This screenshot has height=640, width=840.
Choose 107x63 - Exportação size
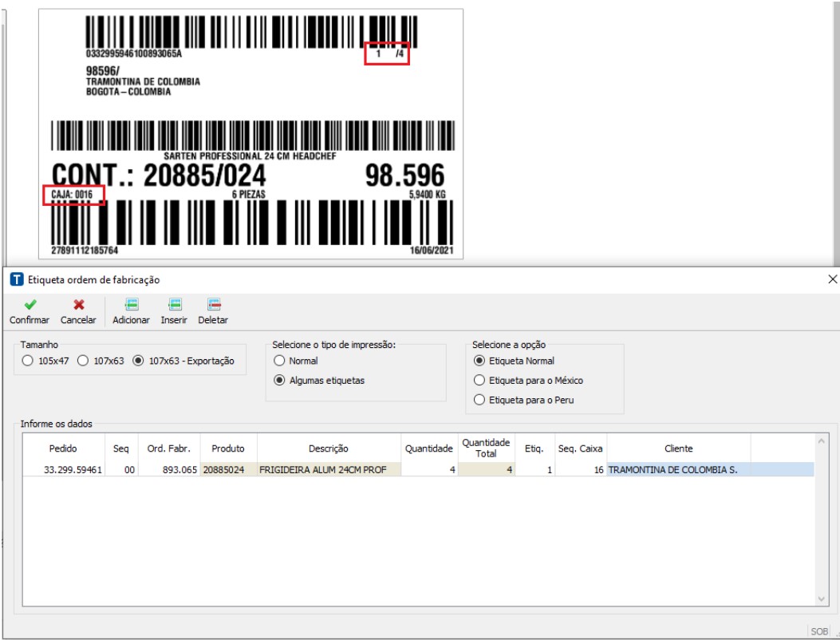click(x=139, y=361)
